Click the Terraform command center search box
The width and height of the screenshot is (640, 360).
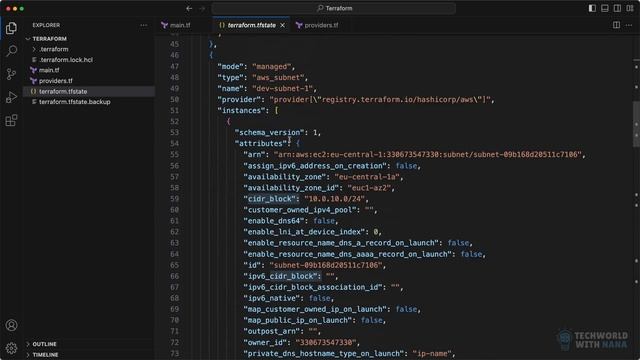point(333,8)
